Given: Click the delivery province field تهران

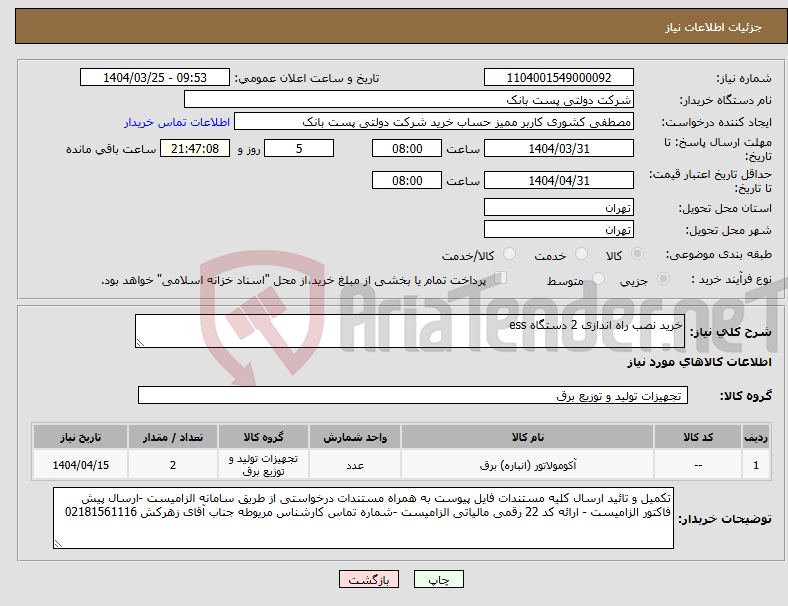Looking at the screenshot, I should coord(558,208).
